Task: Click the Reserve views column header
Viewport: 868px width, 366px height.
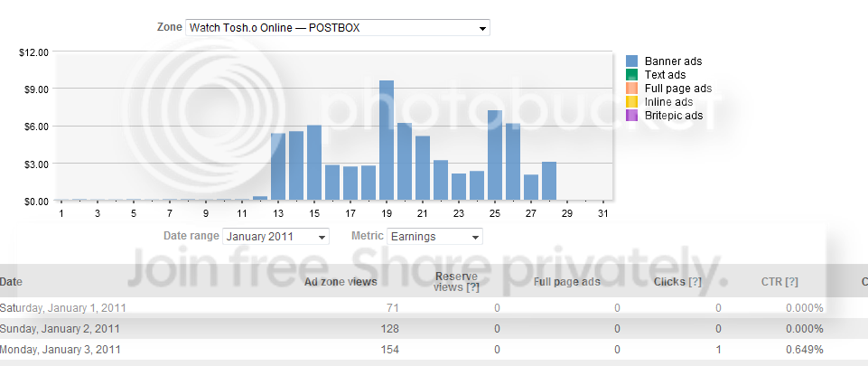Action: 457,281
